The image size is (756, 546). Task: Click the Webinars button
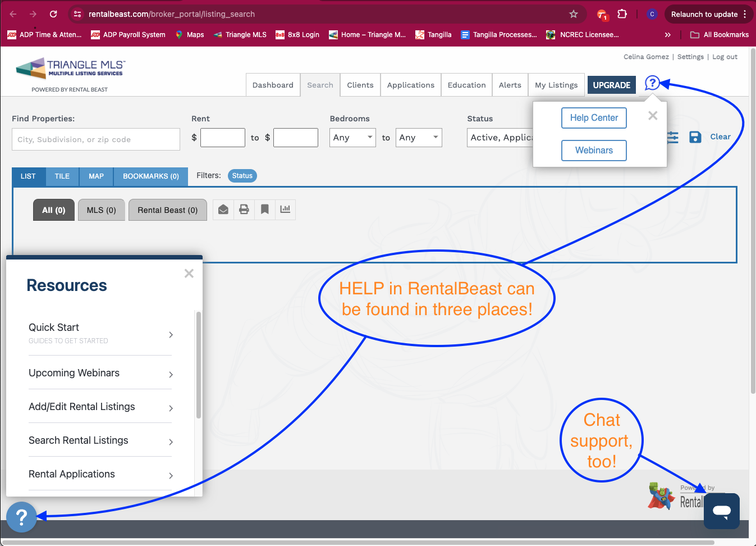(594, 151)
